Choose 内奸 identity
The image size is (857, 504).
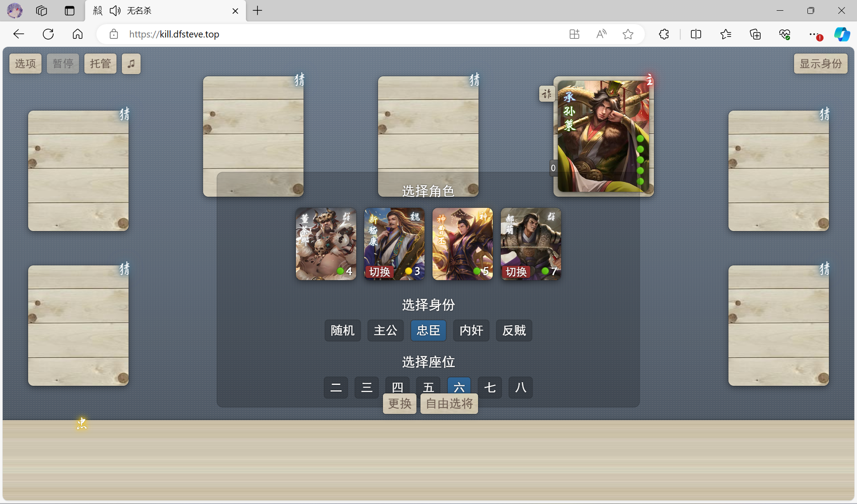(471, 330)
